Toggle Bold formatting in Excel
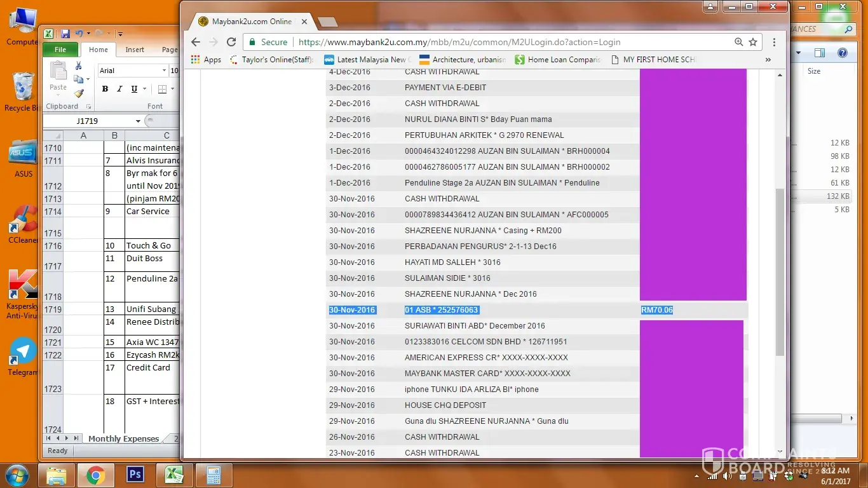Viewport: 868px width, 488px height. click(105, 89)
